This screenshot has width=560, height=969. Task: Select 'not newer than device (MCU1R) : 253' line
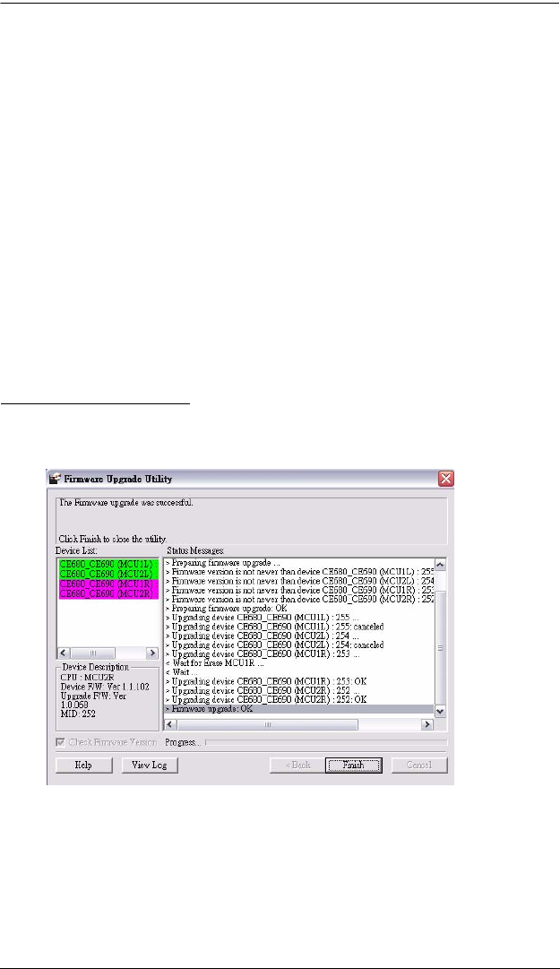pyautogui.click(x=299, y=590)
